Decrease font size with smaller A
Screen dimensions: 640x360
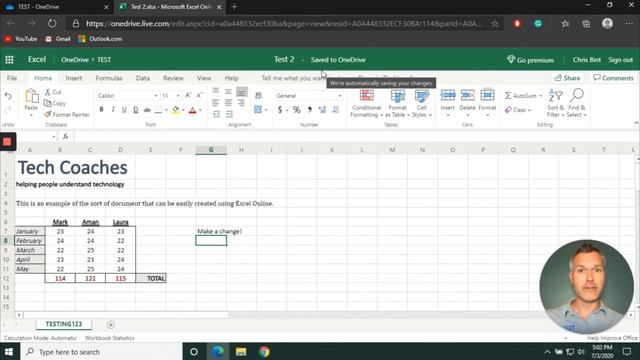pos(200,96)
